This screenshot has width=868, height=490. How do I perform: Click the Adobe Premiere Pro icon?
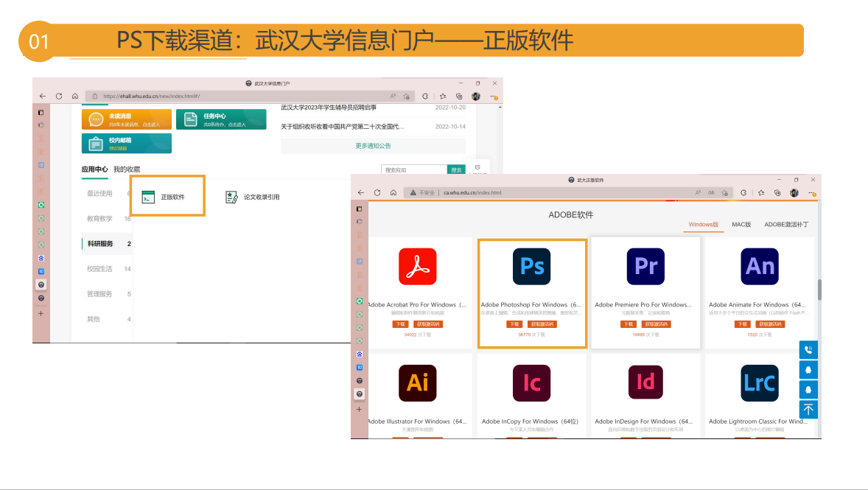pyautogui.click(x=645, y=266)
